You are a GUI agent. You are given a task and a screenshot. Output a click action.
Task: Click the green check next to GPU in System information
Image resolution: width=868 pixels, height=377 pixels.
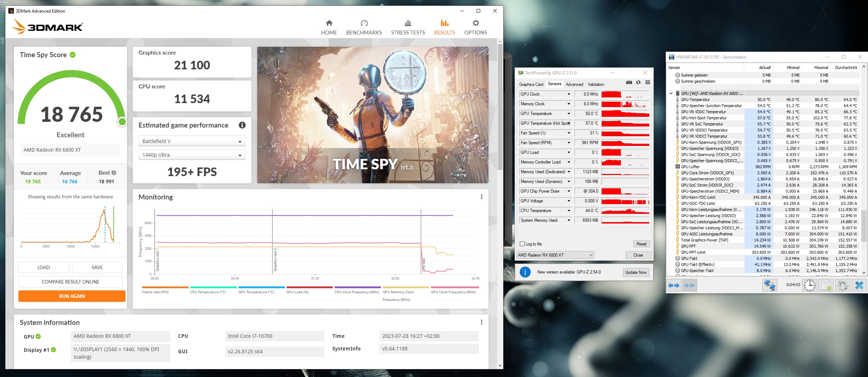click(38, 337)
